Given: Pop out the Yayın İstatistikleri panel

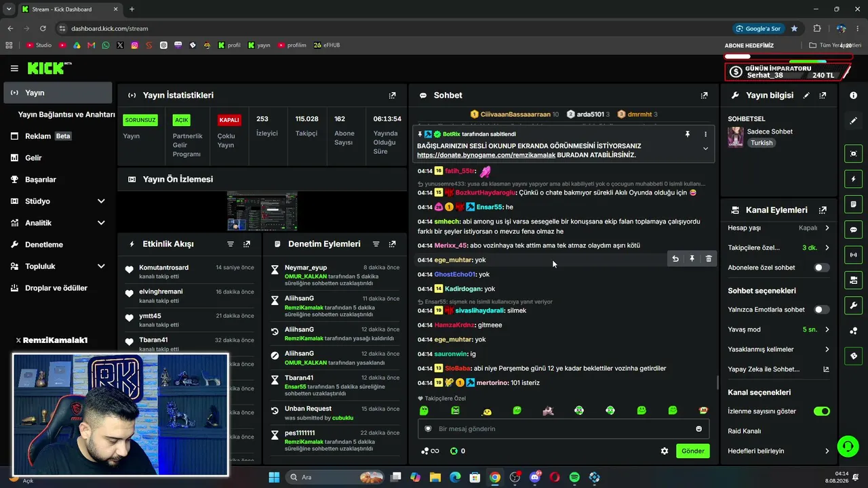Looking at the screenshot, I should [392, 96].
